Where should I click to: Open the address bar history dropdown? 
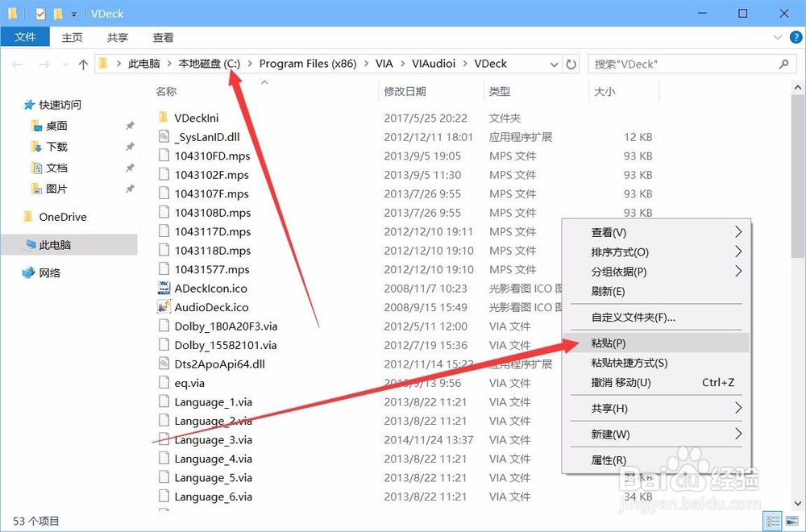(x=554, y=64)
